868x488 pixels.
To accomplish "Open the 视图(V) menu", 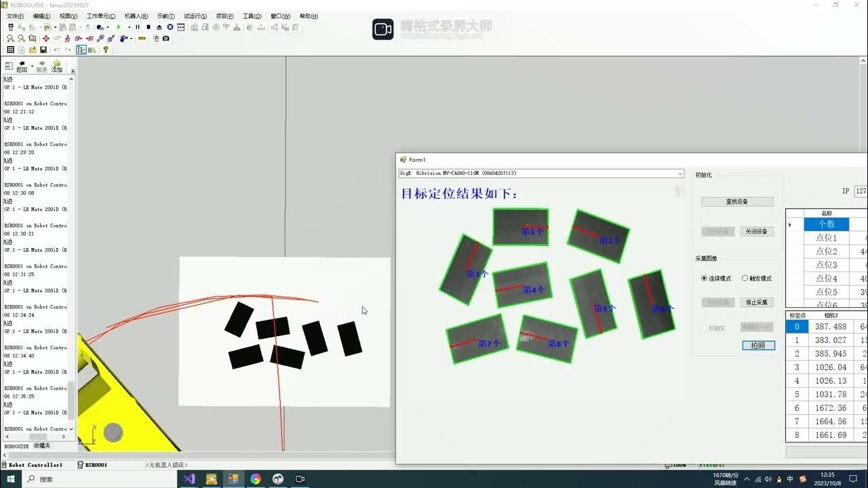I will pos(68,16).
